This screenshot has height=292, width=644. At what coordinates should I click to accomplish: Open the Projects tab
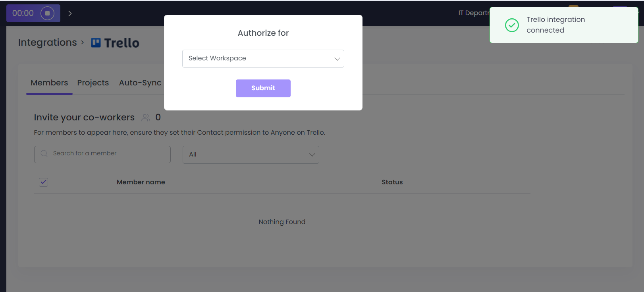click(x=93, y=83)
